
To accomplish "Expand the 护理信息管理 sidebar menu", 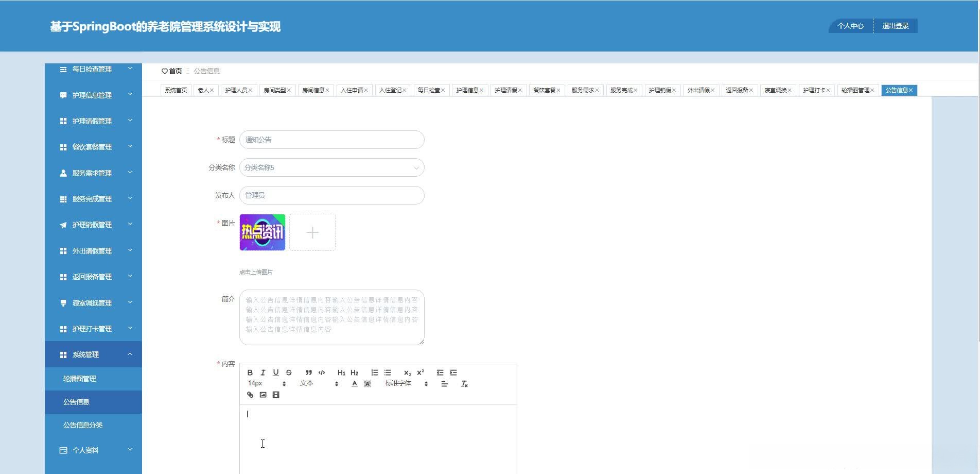I will tap(93, 95).
